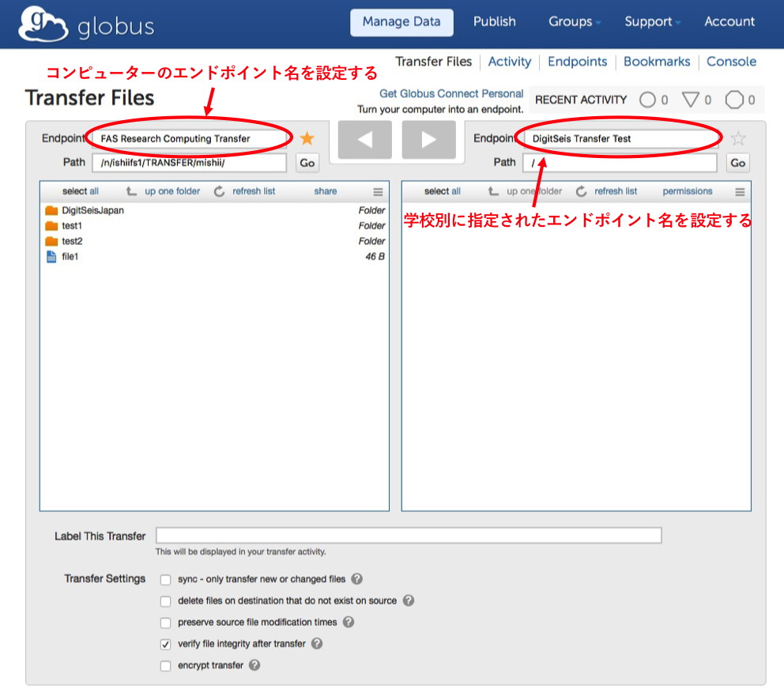Enable encrypt transfer checkbox
Viewport: 784px width, 697px height.
click(165, 665)
